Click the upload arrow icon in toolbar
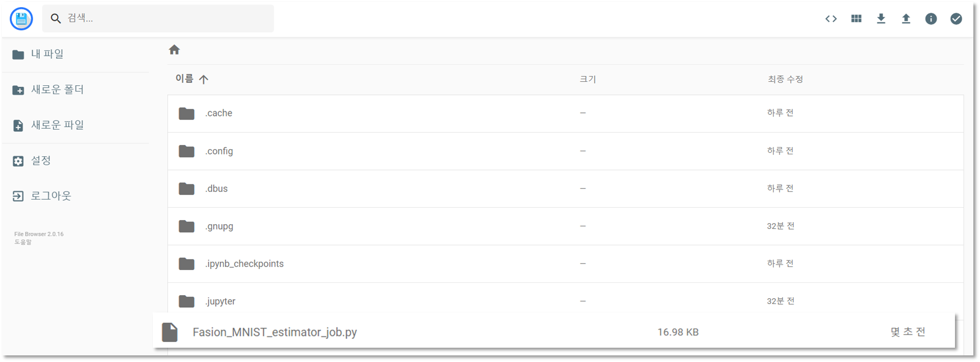 (x=906, y=19)
